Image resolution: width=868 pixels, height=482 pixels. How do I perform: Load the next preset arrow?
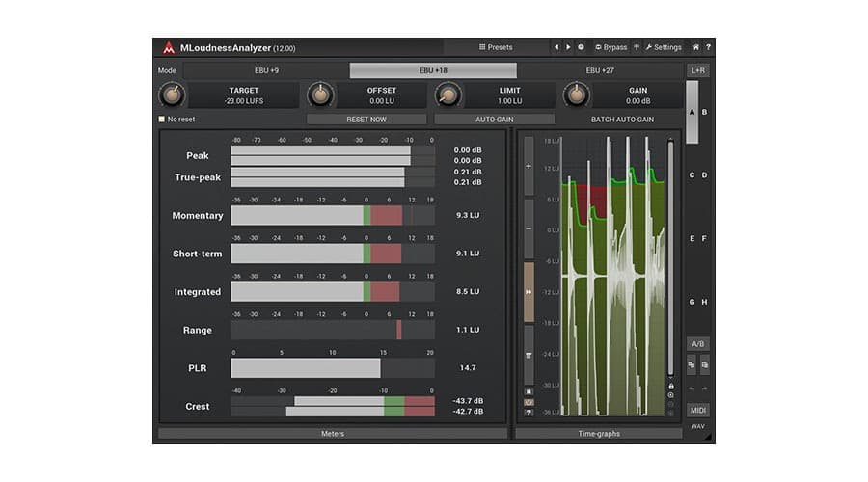point(568,47)
